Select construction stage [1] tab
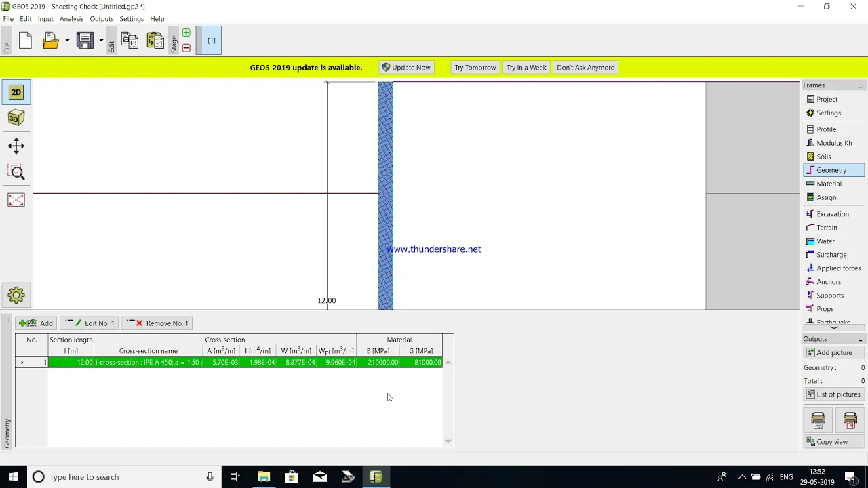The image size is (868, 488). 209,41
